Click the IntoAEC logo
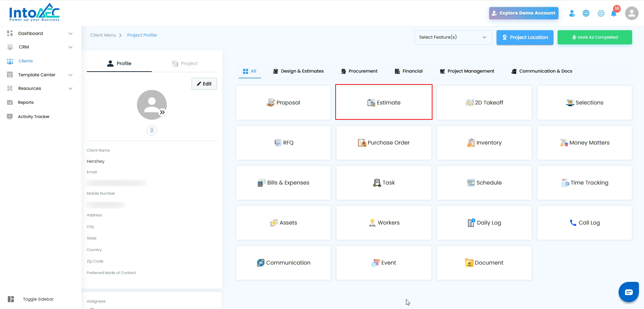Image resolution: width=644 pixels, height=309 pixels. (34, 13)
